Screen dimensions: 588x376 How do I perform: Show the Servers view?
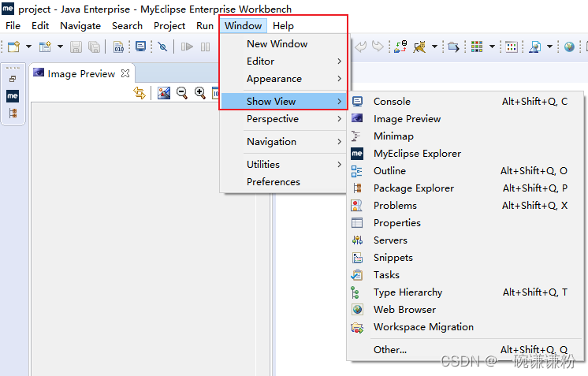coord(464,240)
